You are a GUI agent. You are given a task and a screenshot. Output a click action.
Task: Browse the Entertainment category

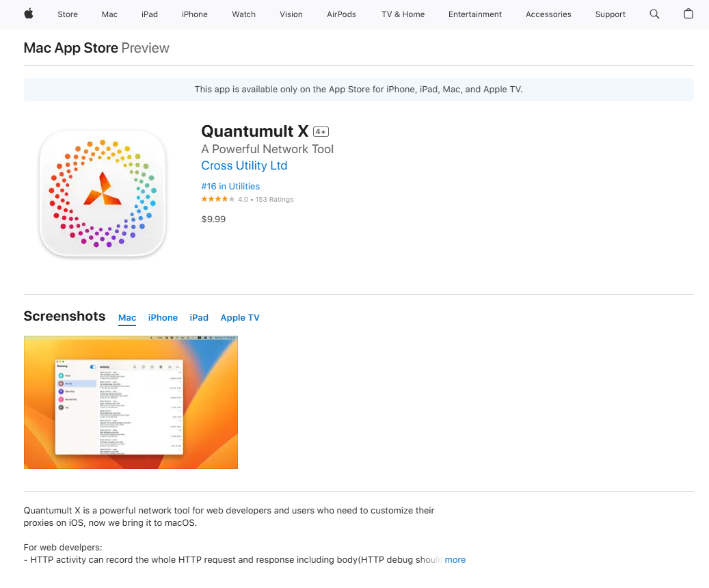click(x=475, y=14)
